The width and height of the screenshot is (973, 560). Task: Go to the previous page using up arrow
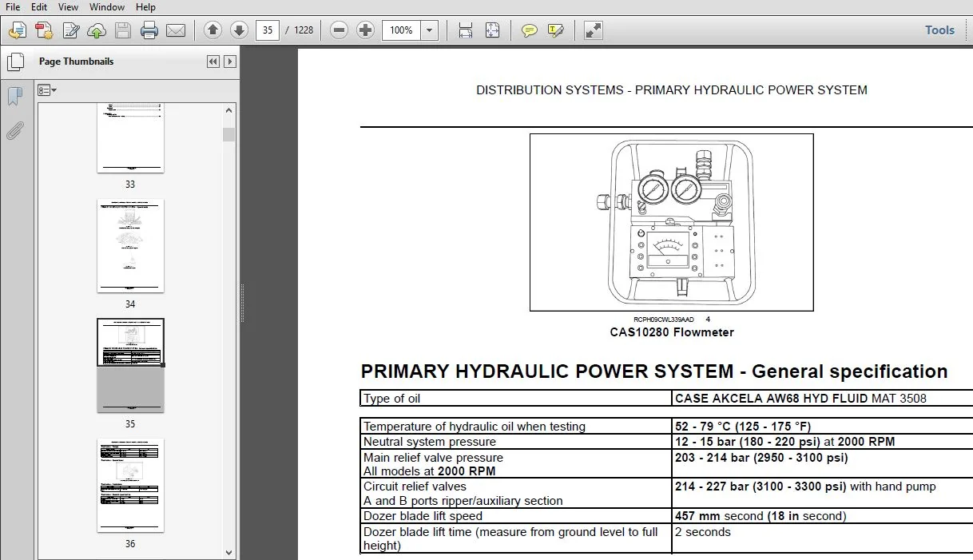coord(212,30)
